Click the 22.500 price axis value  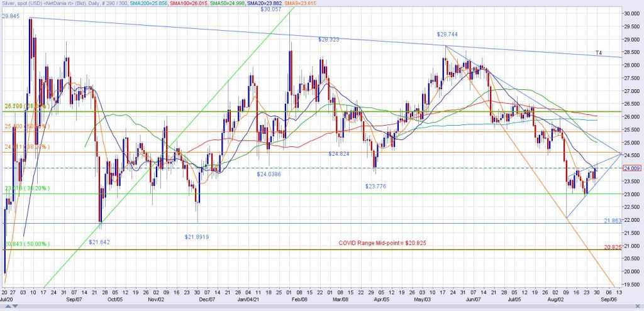tap(633, 207)
